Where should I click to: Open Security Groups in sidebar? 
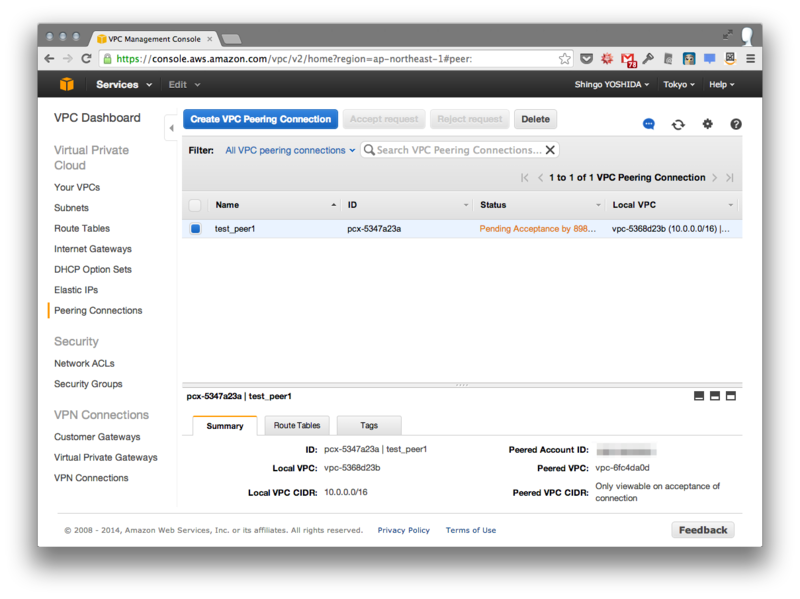click(x=88, y=384)
